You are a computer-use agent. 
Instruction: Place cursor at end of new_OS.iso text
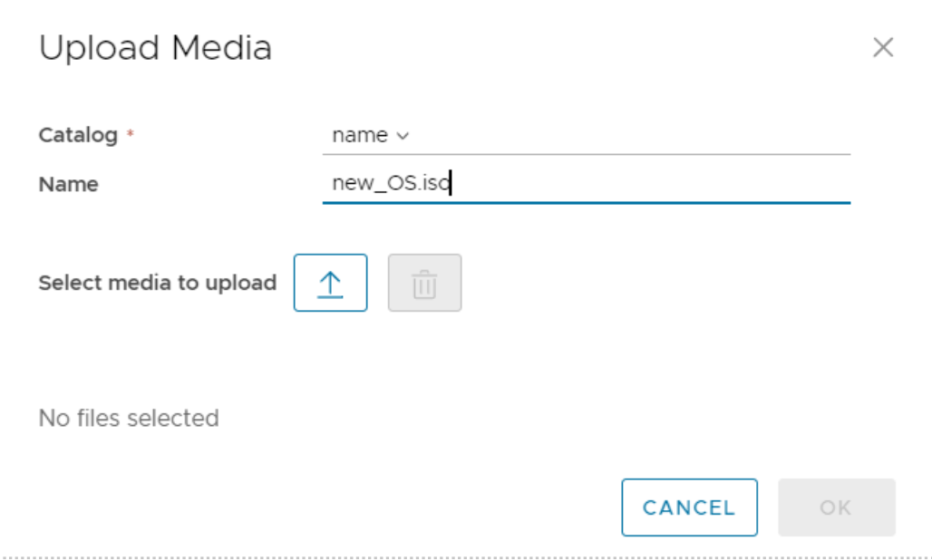point(451,183)
